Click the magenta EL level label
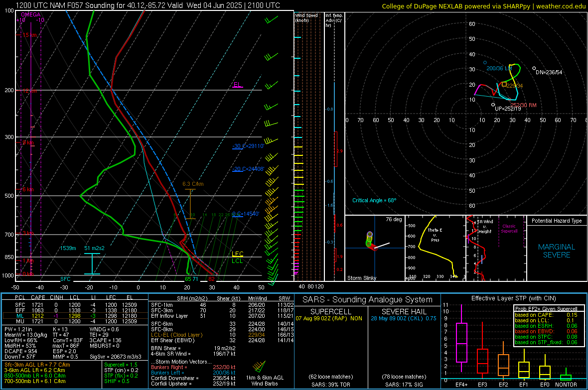 click(x=237, y=84)
